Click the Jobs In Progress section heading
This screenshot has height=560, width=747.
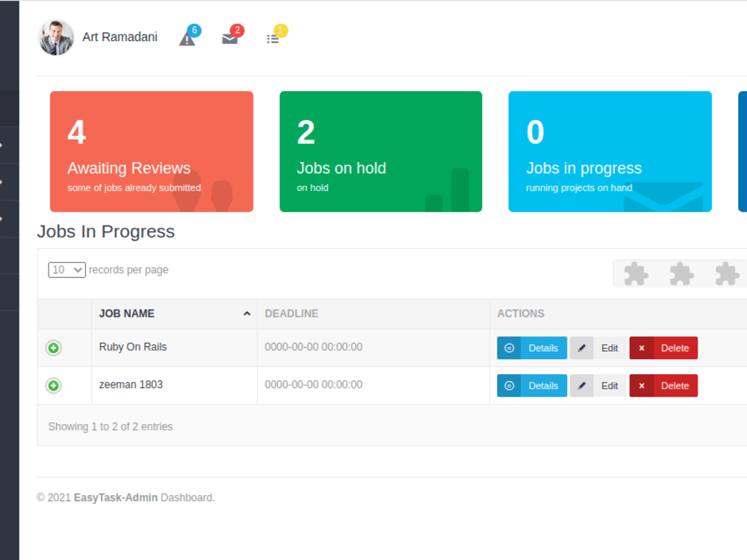tap(106, 232)
